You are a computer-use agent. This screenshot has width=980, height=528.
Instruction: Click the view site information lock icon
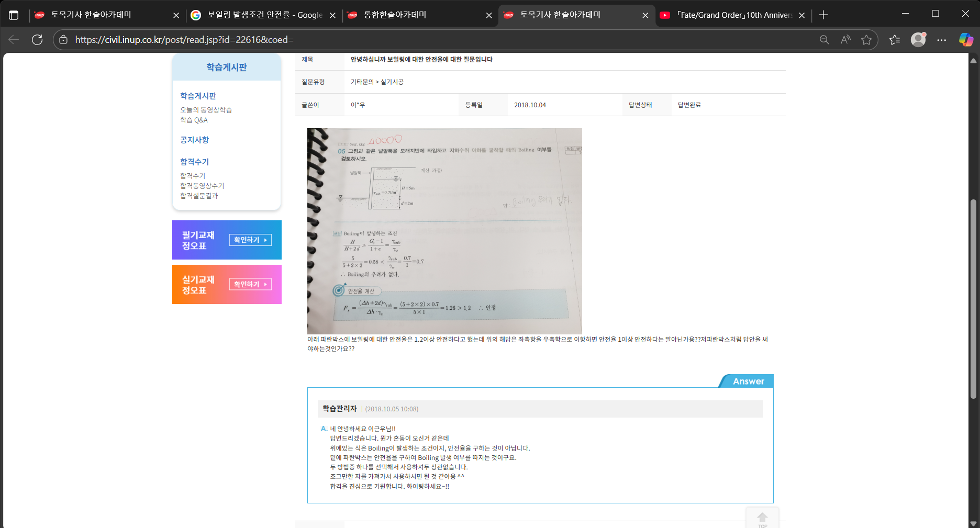63,40
